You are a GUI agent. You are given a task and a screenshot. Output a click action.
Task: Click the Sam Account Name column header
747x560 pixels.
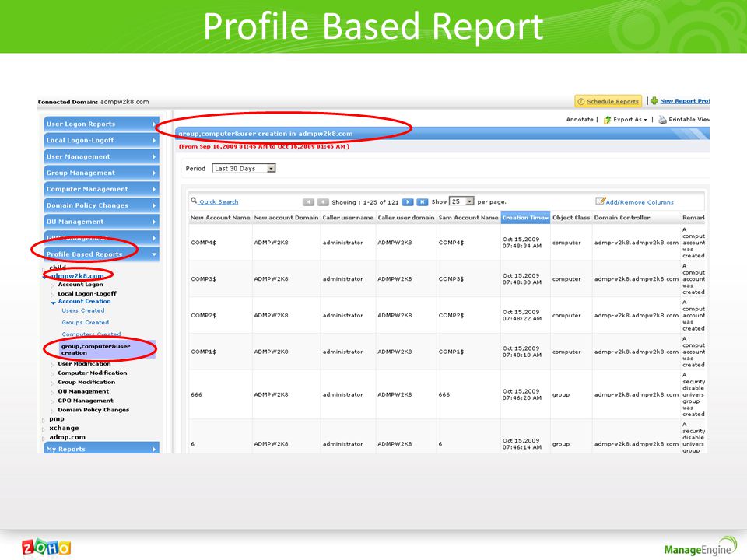pos(468,218)
